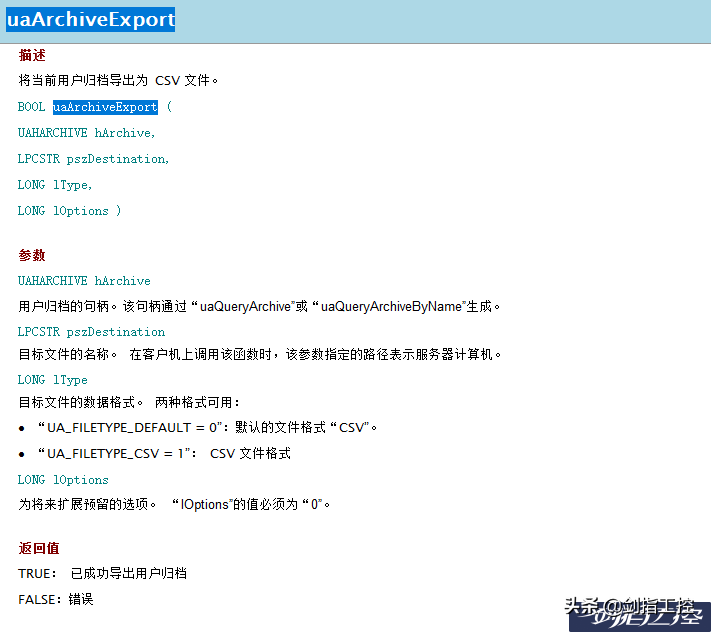Click the 'LONG lType' parameter title

click(x=53, y=380)
